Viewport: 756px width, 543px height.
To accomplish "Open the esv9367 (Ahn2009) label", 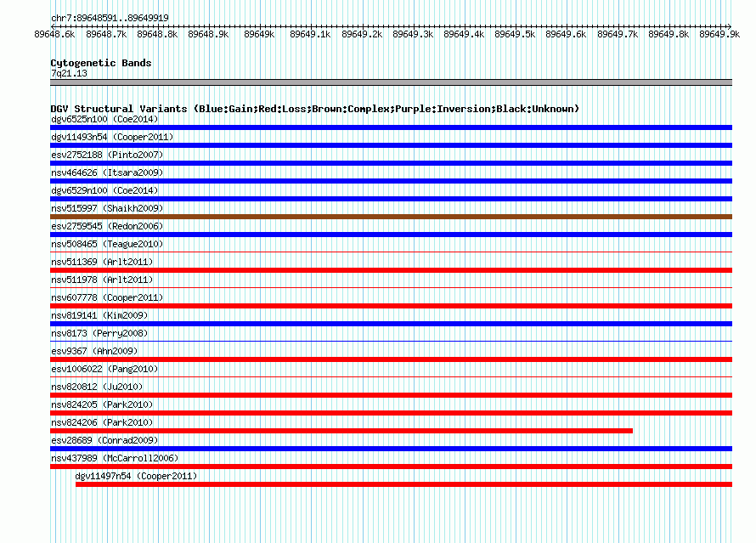I will pos(94,351).
